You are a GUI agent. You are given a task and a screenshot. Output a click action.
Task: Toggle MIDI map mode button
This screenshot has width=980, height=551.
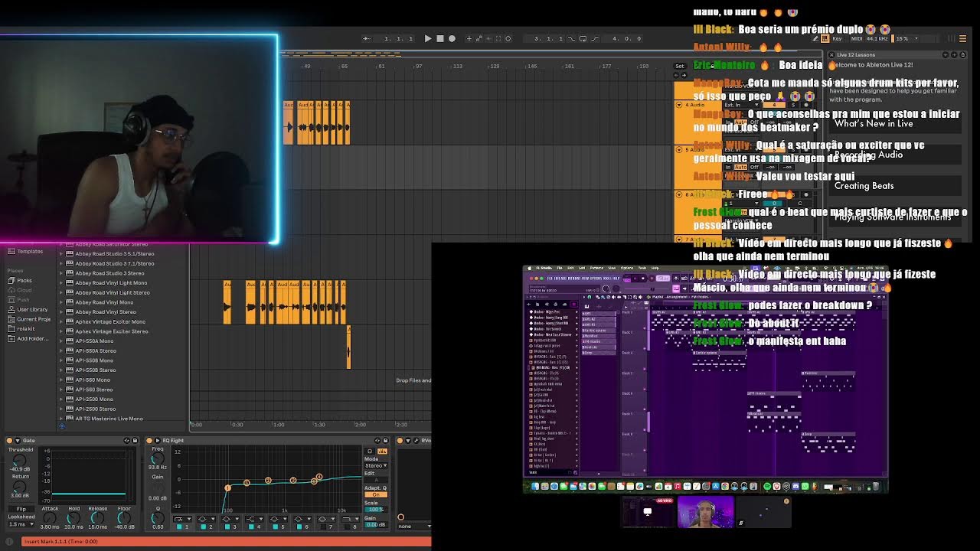pyautogui.click(x=857, y=39)
